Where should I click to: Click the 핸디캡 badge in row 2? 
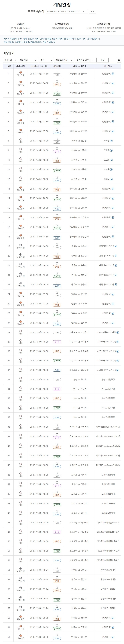pos(57,84)
